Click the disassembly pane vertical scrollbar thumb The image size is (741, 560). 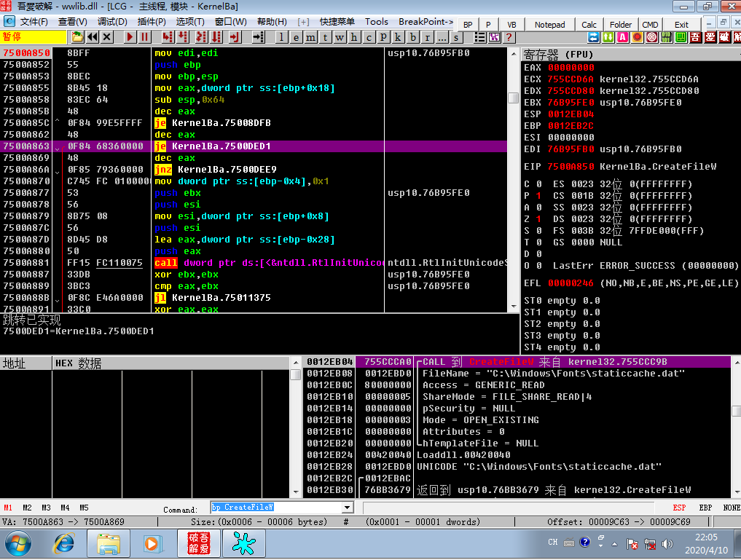513,98
